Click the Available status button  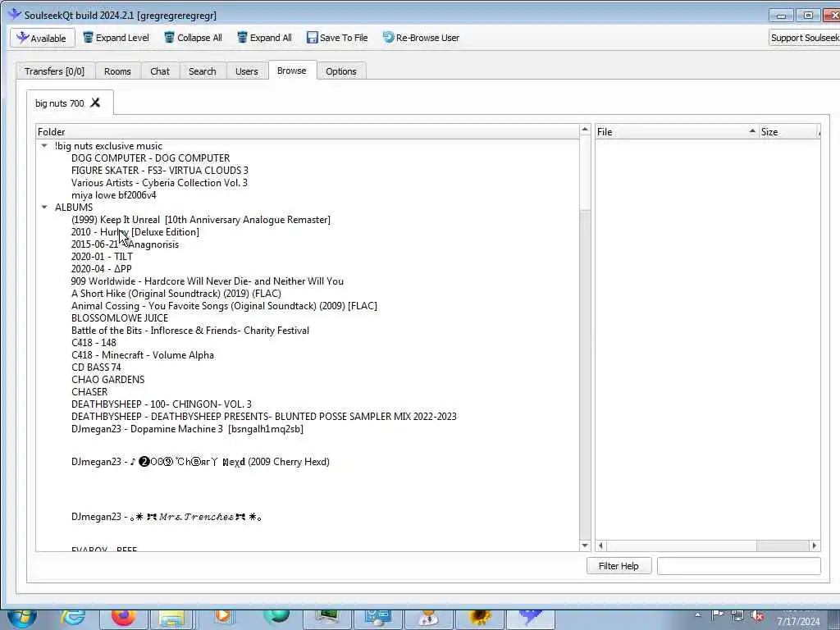click(x=43, y=38)
